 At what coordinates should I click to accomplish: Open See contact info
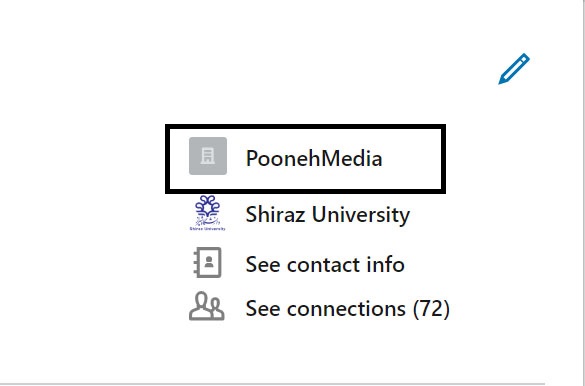pyautogui.click(x=325, y=264)
